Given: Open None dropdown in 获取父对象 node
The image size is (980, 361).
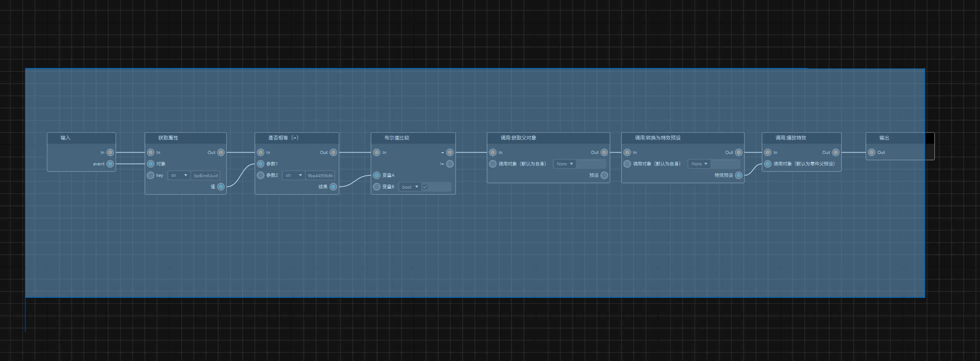Looking at the screenshot, I should [x=565, y=164].
